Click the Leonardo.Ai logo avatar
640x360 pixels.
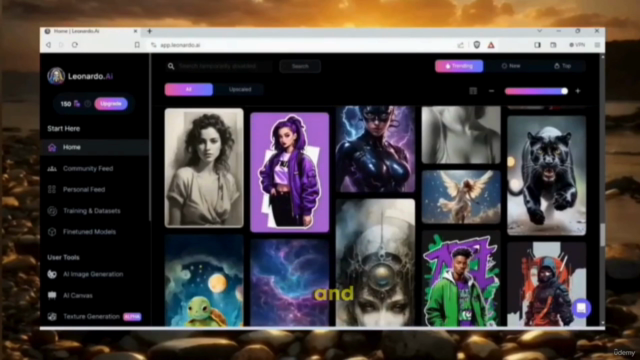[56, 76]
